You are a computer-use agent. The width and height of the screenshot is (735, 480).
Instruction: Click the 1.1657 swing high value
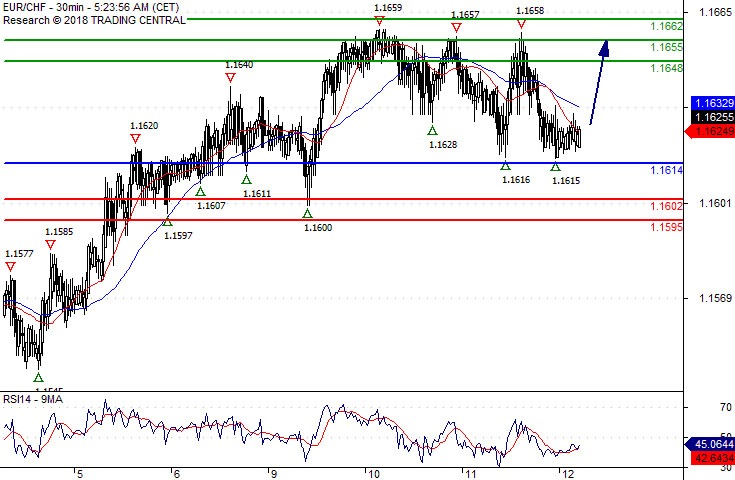tap(465, 15)
